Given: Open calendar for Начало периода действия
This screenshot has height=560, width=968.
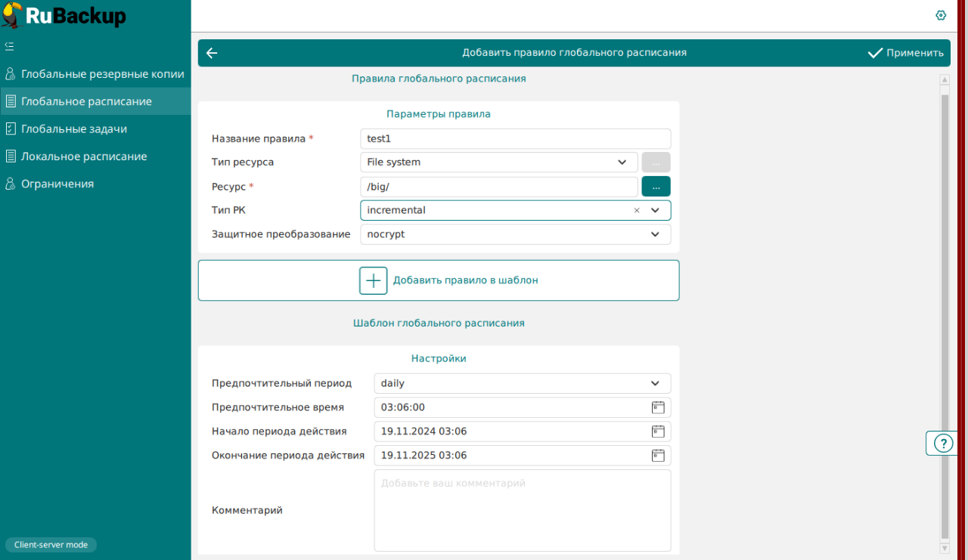Looking at the screenshot, I should 658,432.
